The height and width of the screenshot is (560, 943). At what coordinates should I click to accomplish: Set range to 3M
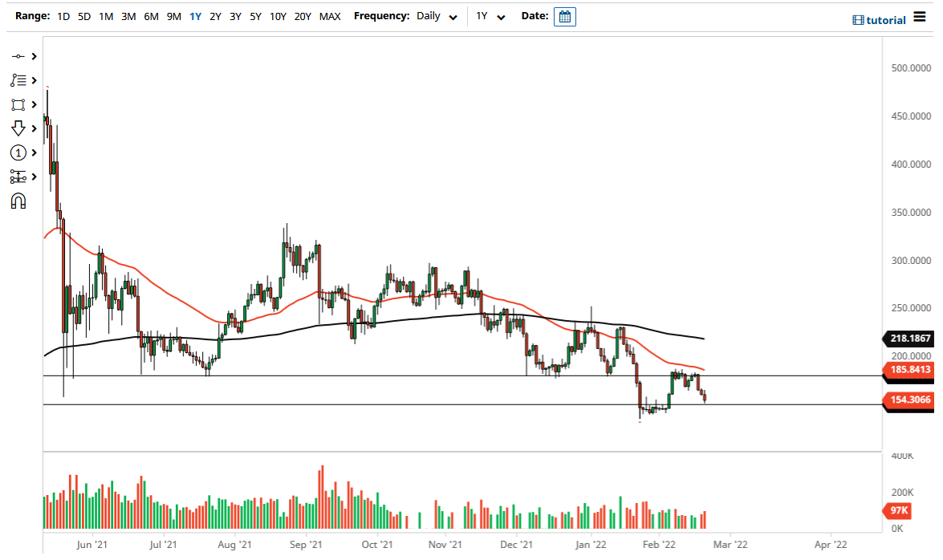(x=128, y=16)
